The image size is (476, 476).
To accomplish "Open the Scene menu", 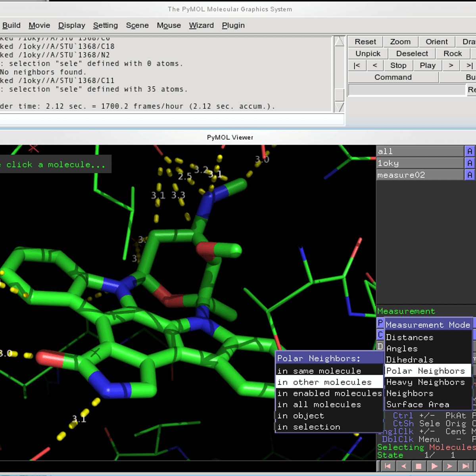I will 137,25.
